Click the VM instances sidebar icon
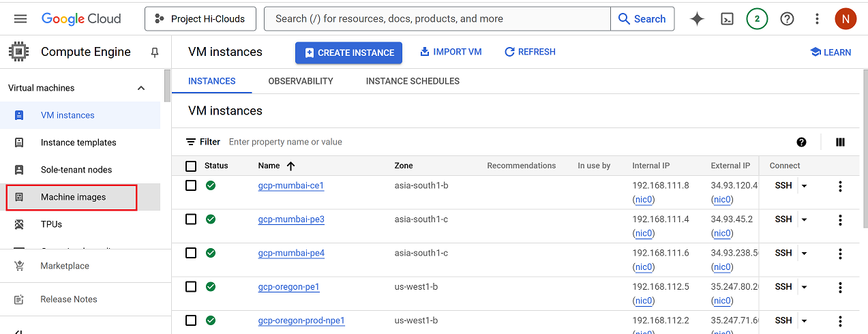Screen dimensions: 868x334 (19, 115)
